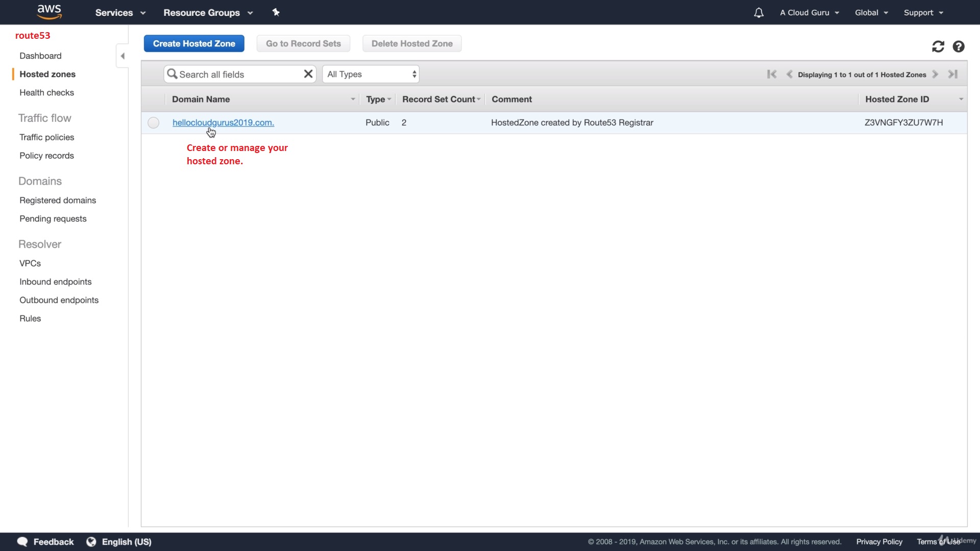This screenshot has height=551, width=980.
Task: Click the AWS logo home icon
Action: (49, 12)
